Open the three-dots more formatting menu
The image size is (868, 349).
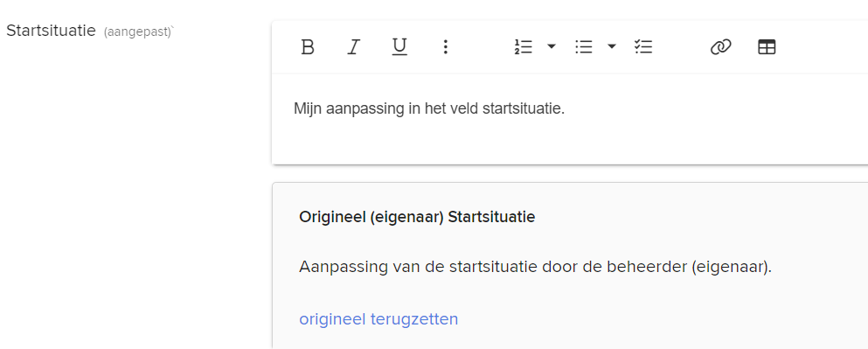coord(445,47)
